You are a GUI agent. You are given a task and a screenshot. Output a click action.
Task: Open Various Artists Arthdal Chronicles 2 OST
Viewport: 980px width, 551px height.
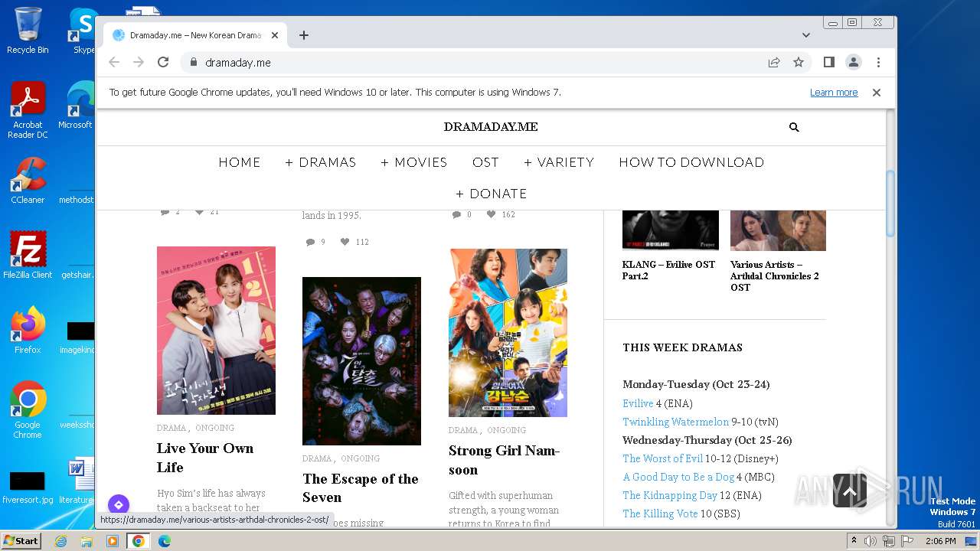click(775, 275)
